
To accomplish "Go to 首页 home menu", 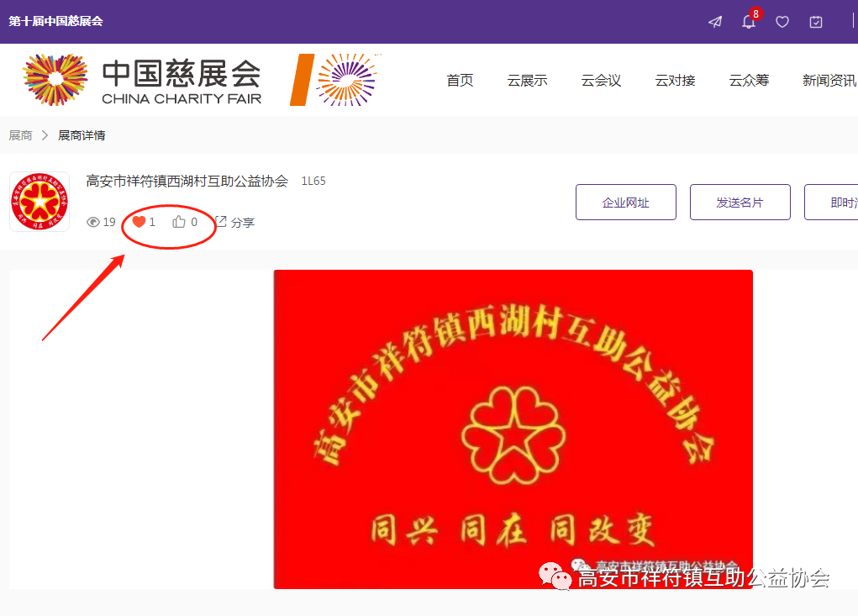I will (460, 81).
